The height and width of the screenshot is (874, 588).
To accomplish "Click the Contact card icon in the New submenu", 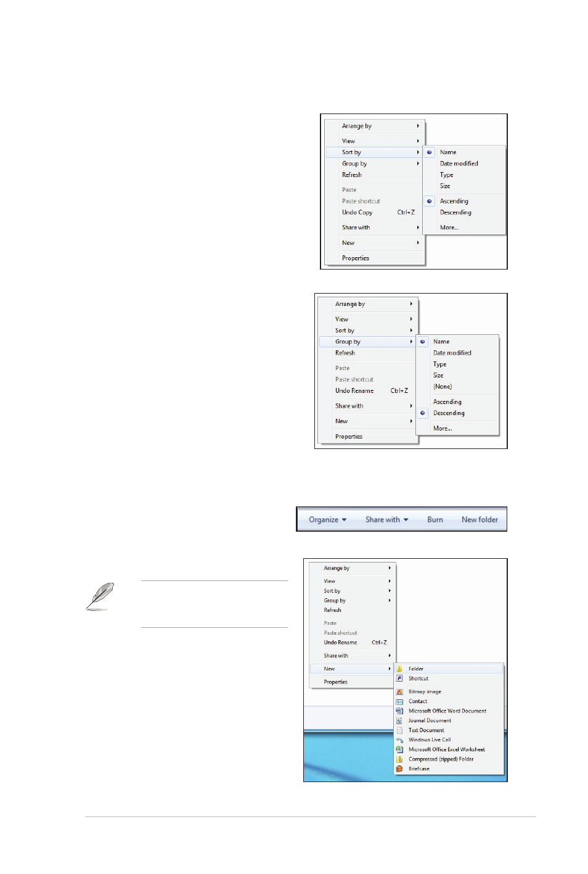I will click(x=399, y=701).
